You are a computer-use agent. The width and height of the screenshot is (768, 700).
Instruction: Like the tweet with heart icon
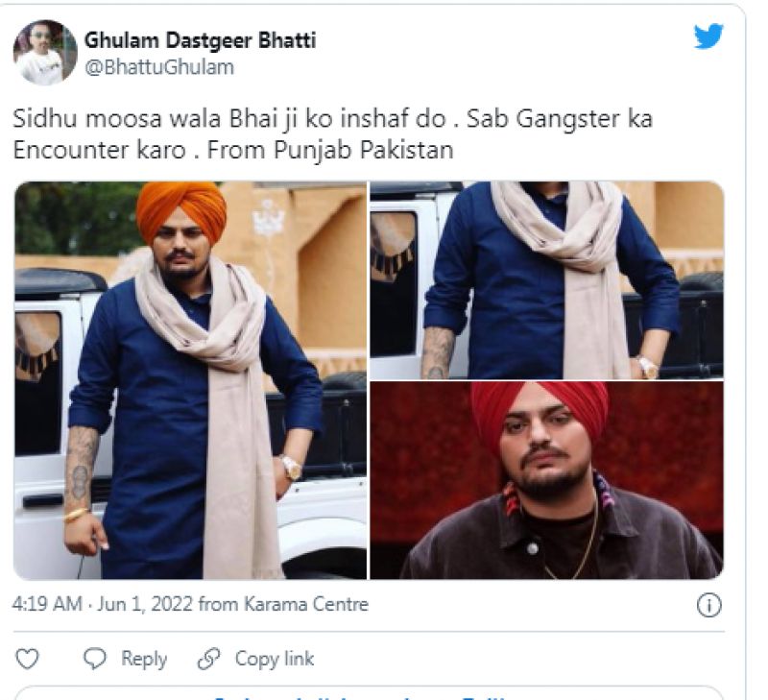tap(27, 659)
